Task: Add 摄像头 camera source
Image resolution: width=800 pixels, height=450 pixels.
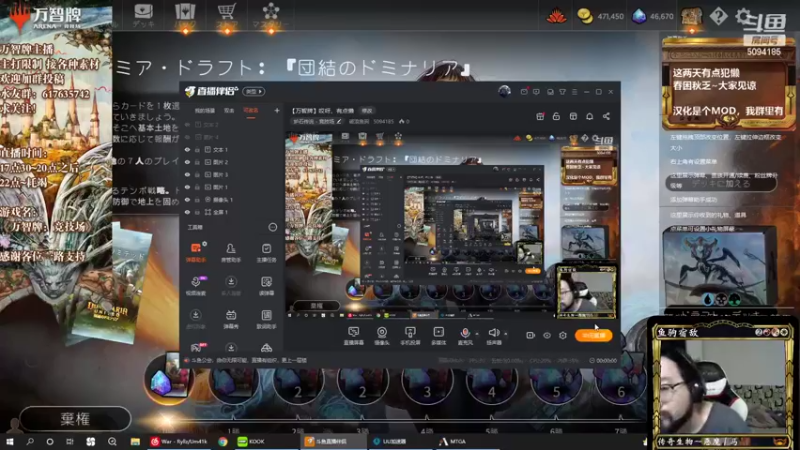Action: coord(382,336)
